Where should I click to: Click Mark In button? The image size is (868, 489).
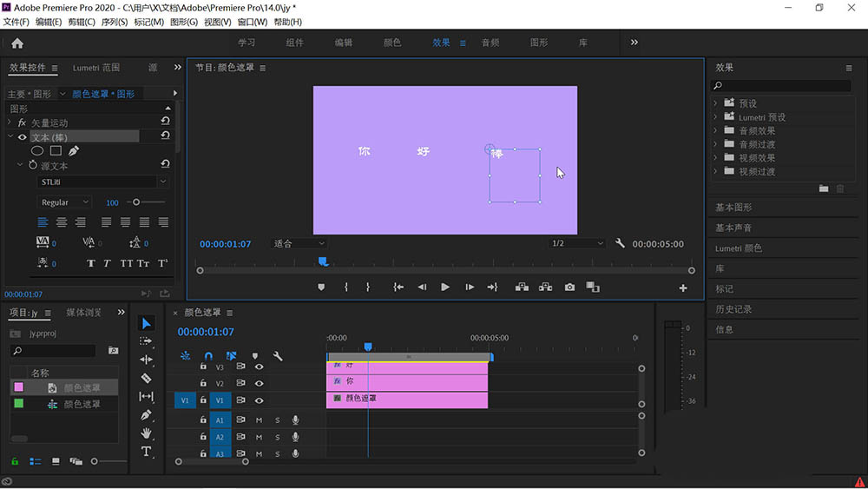(346, 287)
